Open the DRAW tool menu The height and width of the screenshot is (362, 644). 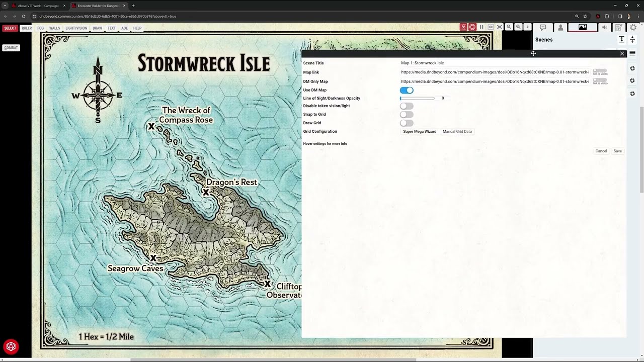[x=98, y=28]
